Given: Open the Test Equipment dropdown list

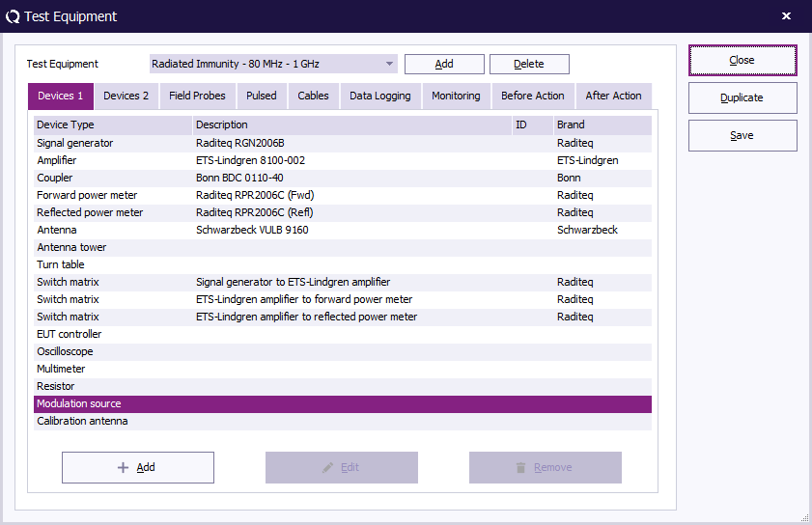Looking at the screenshot, I should [390, 64].
